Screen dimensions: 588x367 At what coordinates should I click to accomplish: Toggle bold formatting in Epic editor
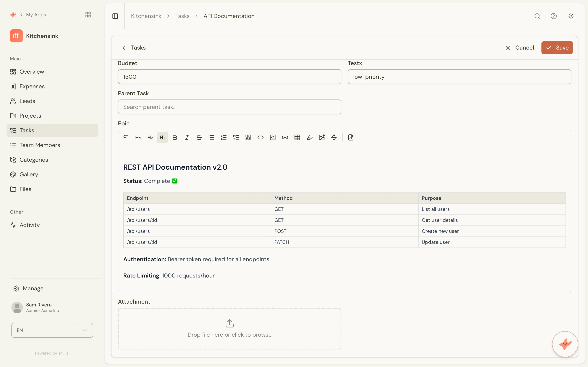(175, 138)
